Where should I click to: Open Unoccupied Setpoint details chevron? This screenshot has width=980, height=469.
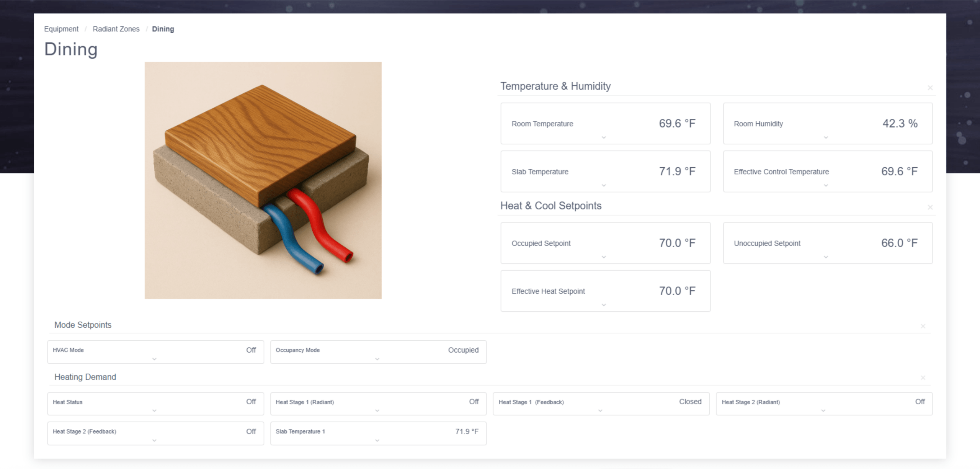point(826,257)
